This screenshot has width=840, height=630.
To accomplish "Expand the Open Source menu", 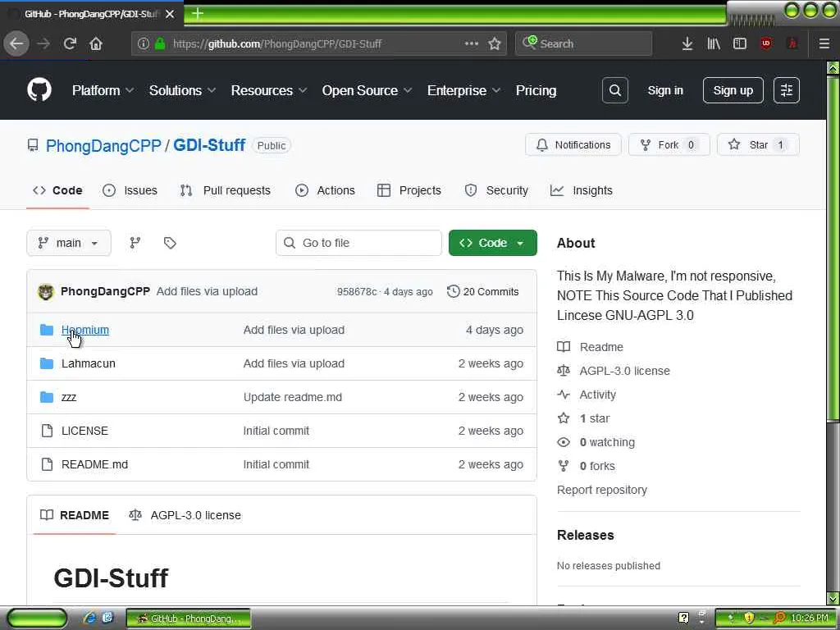I will (x=367, y=90).
